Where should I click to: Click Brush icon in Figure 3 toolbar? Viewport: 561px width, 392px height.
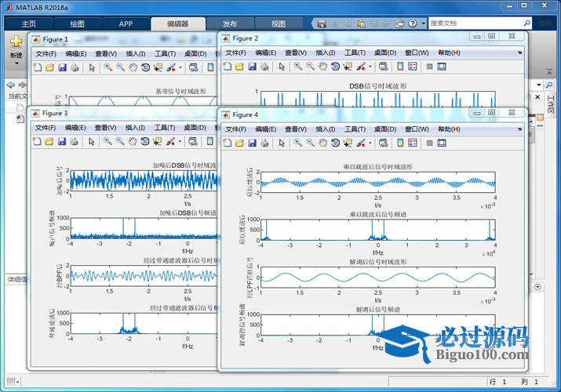170,141
